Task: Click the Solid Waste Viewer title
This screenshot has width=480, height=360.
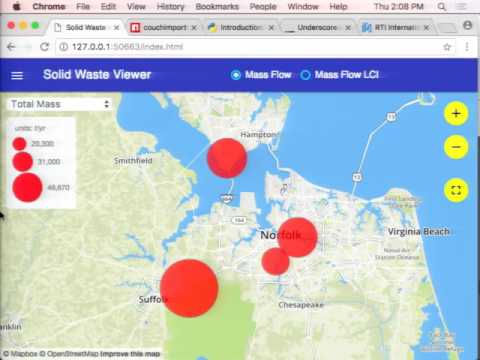Action: coord(97,75)
